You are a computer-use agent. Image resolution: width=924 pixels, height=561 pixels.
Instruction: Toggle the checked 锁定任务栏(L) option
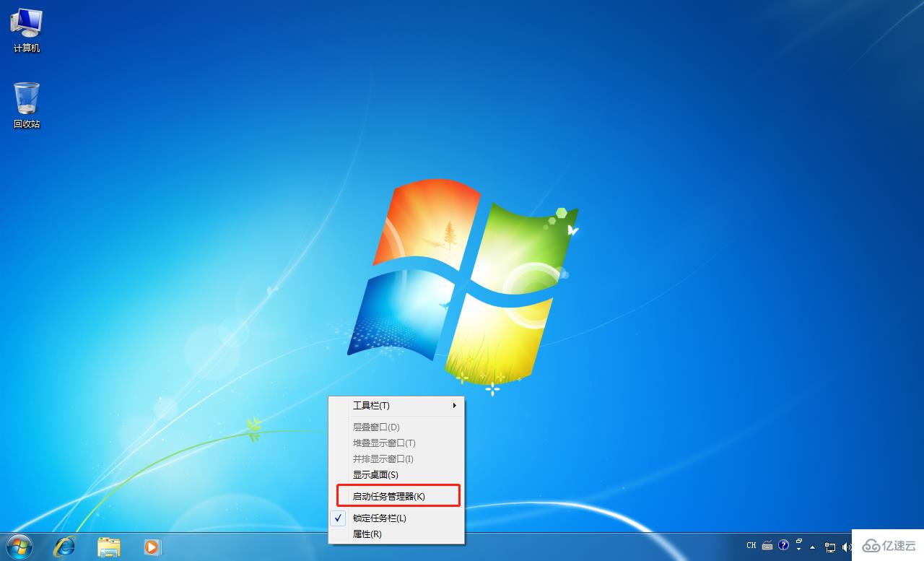click(x=396, y=518)
